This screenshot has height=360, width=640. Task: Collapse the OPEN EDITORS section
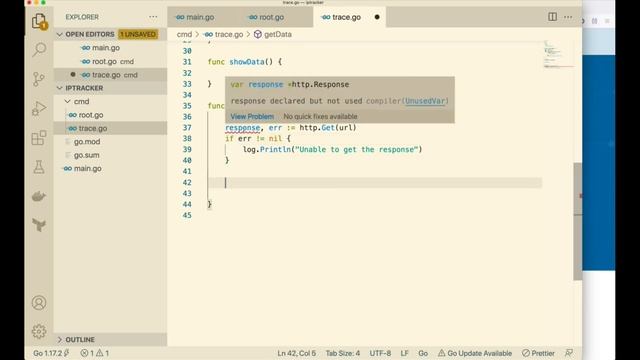(89, 34)
